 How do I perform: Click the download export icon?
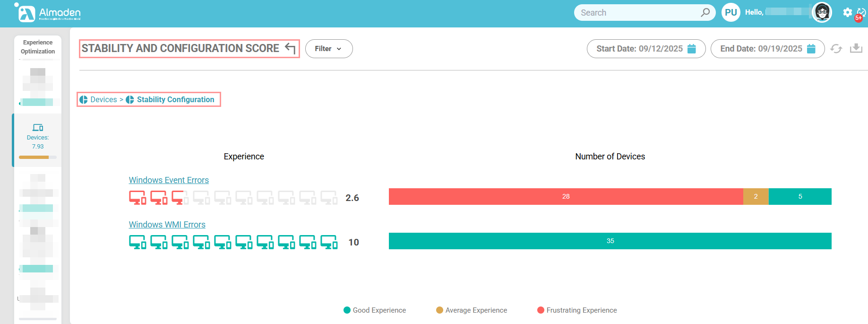[x=856, y=48]
